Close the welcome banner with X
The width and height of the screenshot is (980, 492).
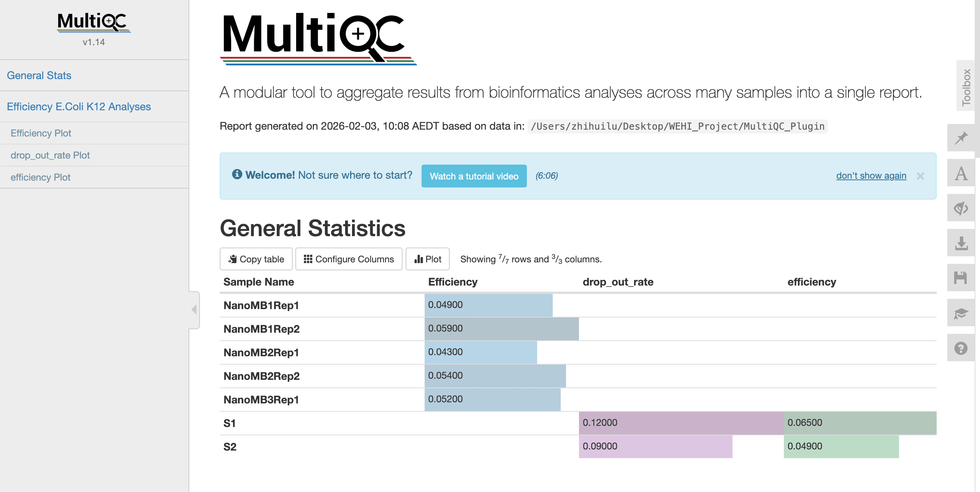tap(920, 176)
